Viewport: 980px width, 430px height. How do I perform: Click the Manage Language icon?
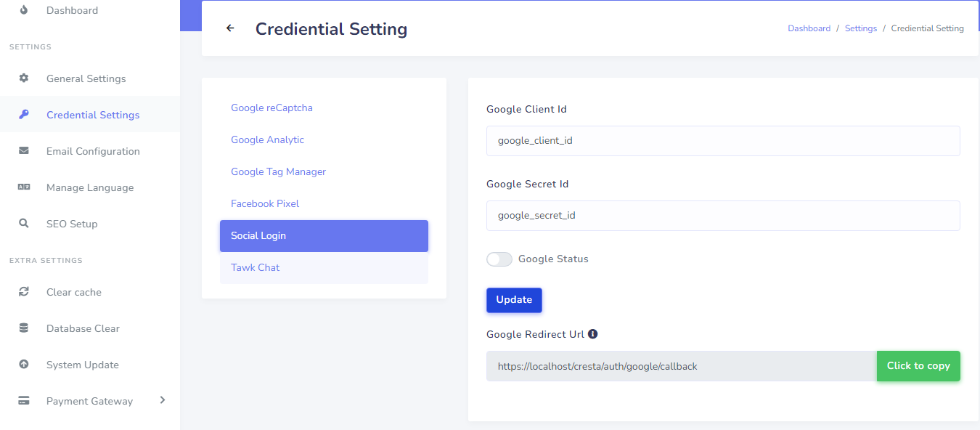[24, 187]
